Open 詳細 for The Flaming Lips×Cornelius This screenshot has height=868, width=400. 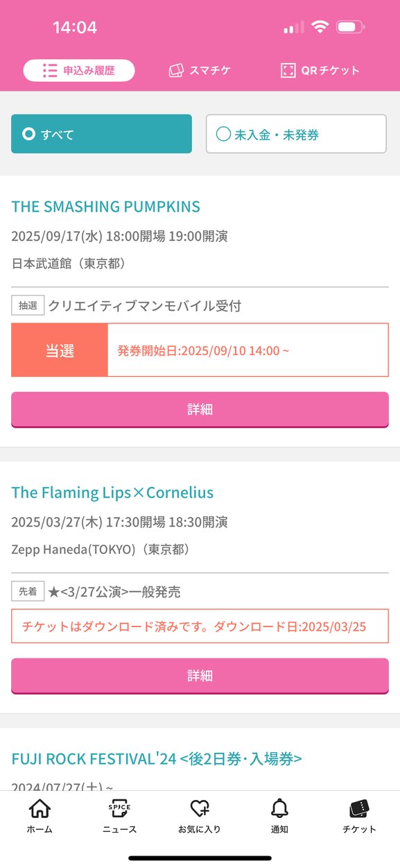(x=200, y=676)
